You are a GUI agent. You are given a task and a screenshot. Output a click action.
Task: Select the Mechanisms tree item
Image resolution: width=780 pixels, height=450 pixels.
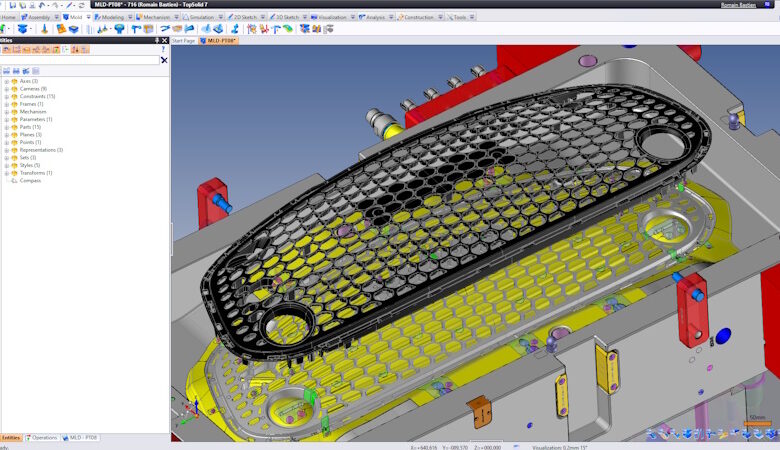click(x=33, y=112)
